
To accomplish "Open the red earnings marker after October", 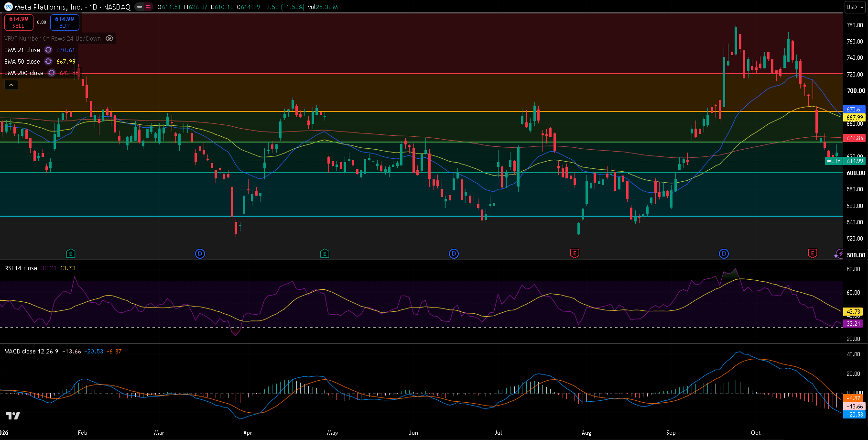I will point(812,253).
